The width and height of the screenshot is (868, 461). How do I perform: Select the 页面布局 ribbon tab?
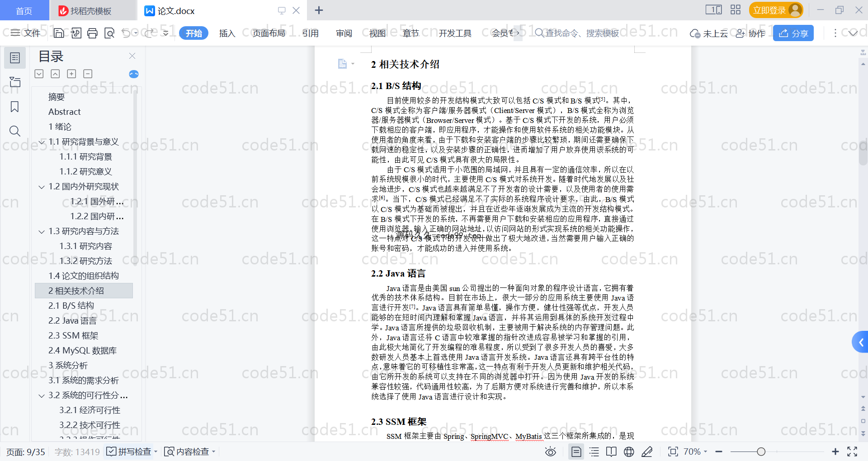pos(269,33)
